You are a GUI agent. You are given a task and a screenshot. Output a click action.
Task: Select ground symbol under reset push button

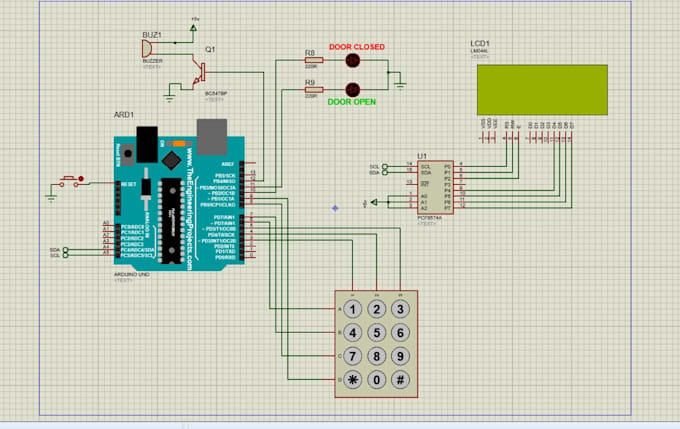51,199
